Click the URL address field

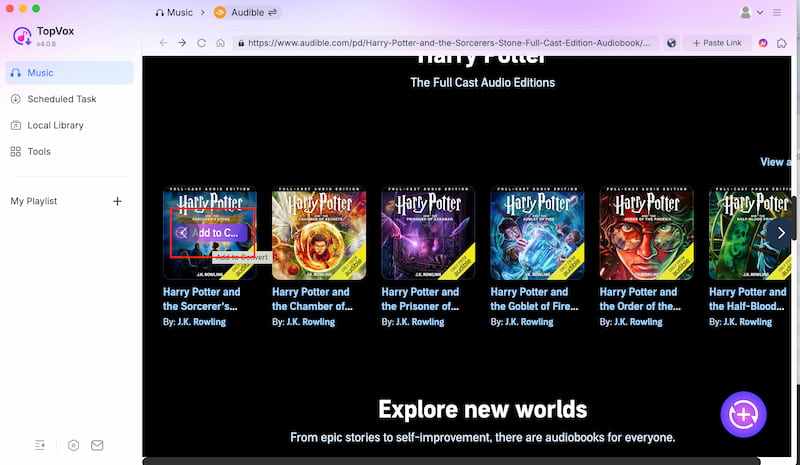pyautogui.click(x=446, y=43)
